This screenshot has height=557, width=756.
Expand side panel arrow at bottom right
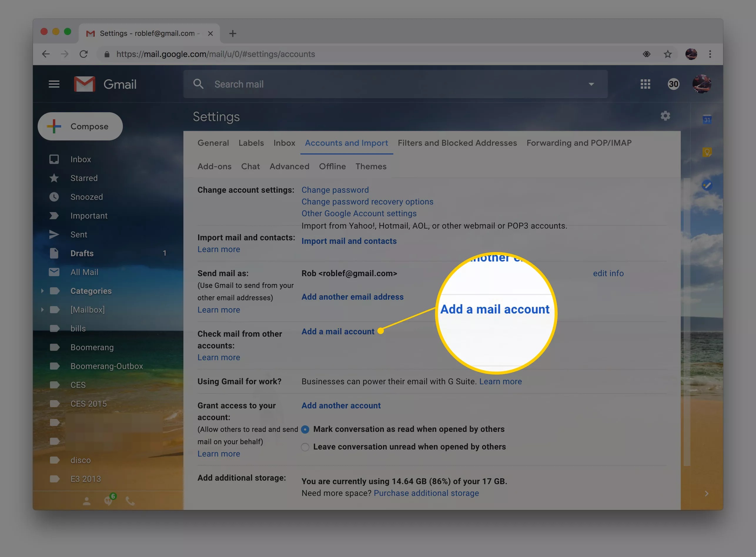point(706,494)
